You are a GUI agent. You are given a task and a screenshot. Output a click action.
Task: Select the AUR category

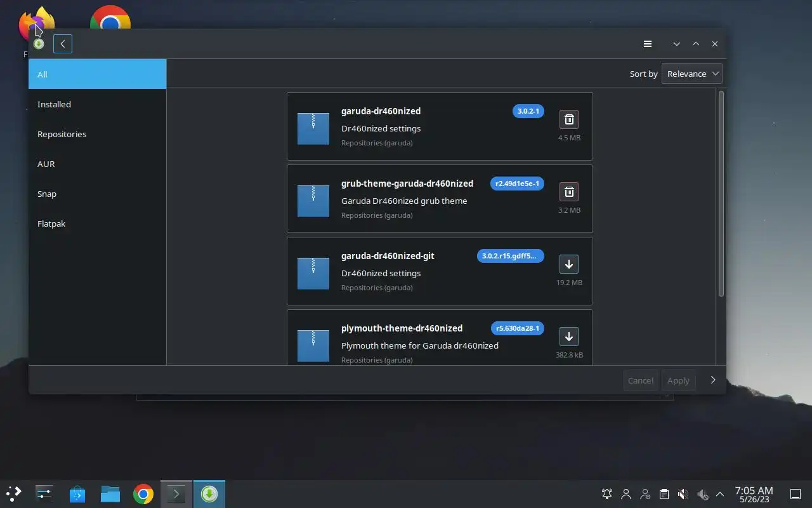(98, 164)
